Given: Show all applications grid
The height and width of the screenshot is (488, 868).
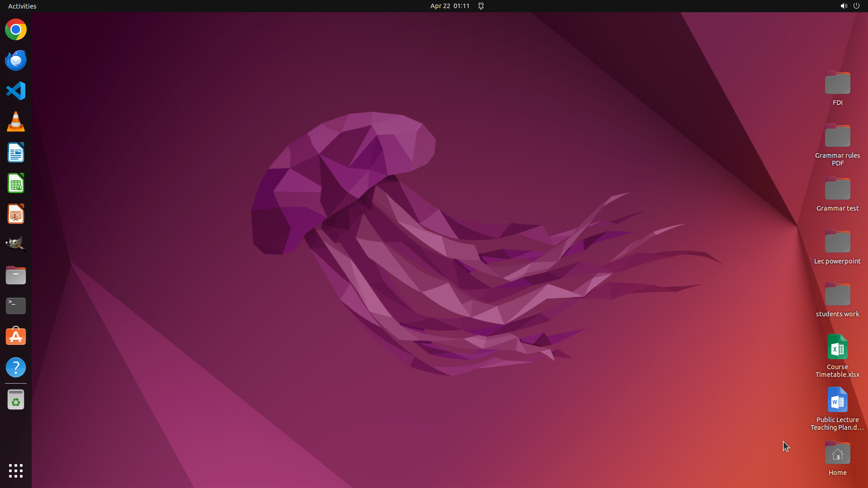Looking at the screenshot, I should (16, 471).
